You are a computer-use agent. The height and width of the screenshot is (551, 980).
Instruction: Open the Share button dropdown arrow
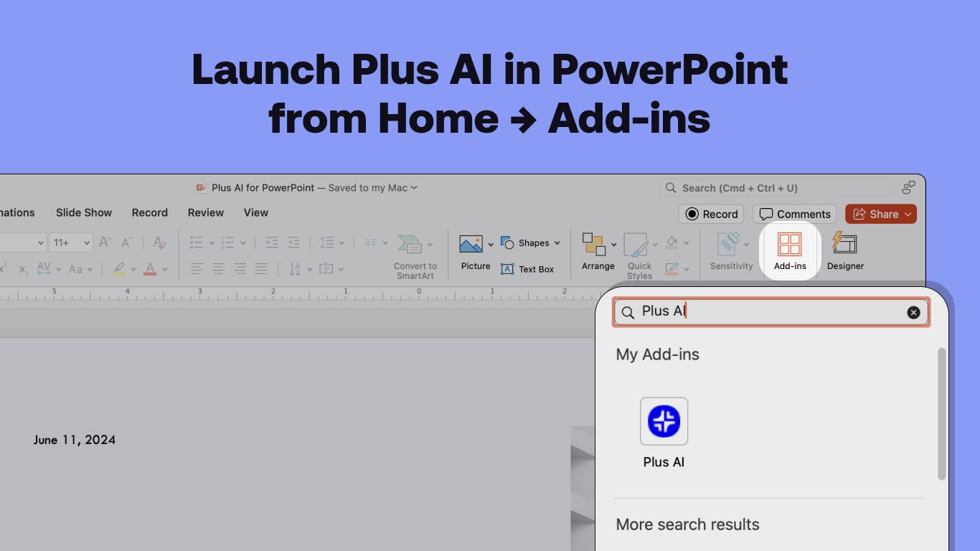point(908,214)
